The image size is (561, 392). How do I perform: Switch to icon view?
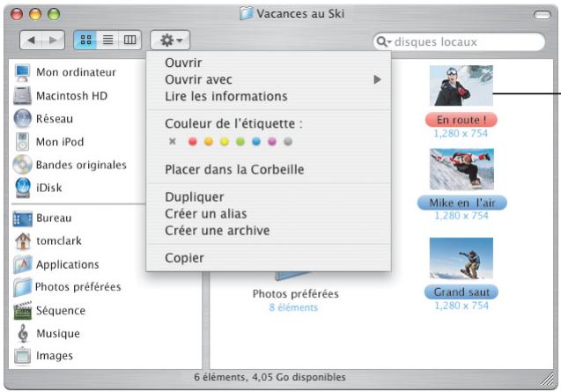point(85,40)
